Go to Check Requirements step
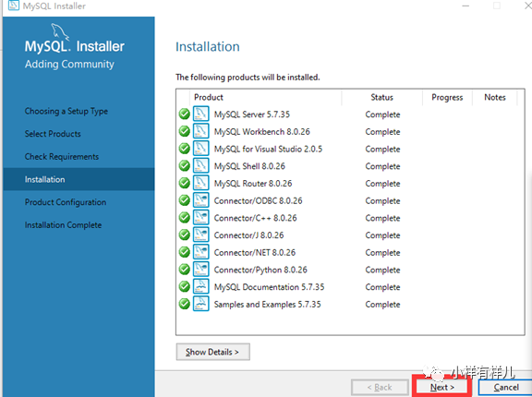 click(61, 157)
